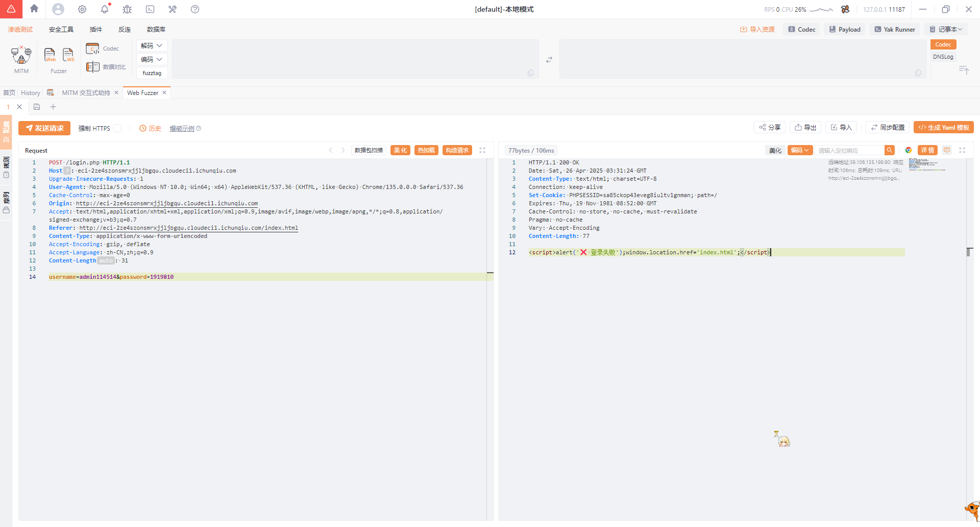Click the response search magnifier icon

coord(890,150)
